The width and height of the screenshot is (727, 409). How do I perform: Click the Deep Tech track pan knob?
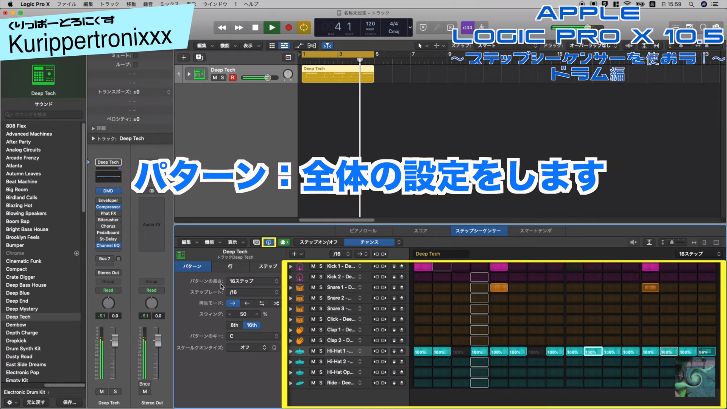(x=288, y=74)
